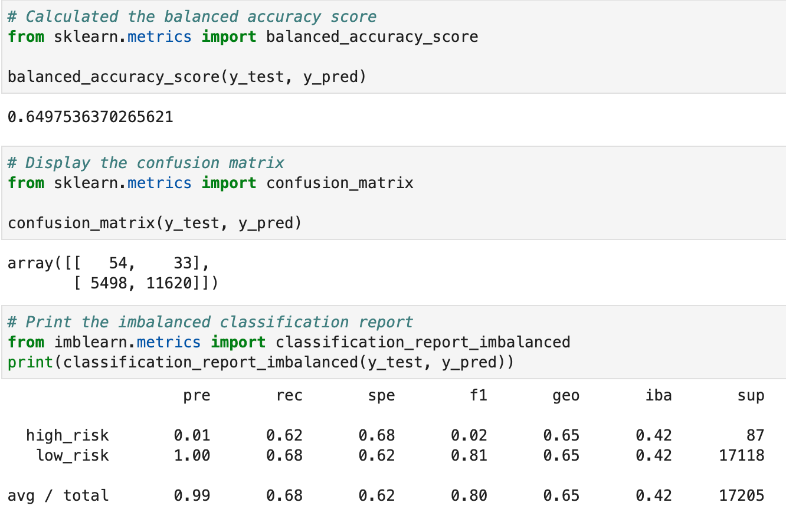Click the rec column header
Screen dimensions: 786x532
click(x=289, y=395)
